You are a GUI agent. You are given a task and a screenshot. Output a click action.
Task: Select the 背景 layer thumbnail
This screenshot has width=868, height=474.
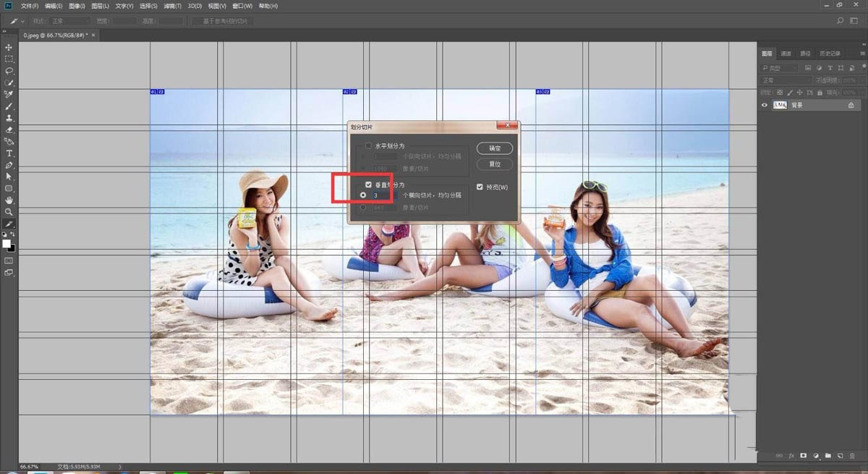(x=780, y=105)
